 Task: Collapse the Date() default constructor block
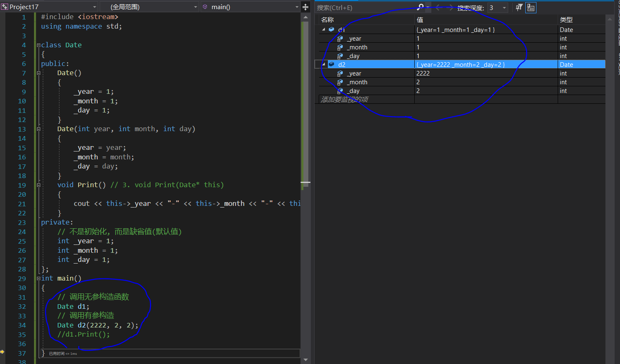tap(39, 73)
